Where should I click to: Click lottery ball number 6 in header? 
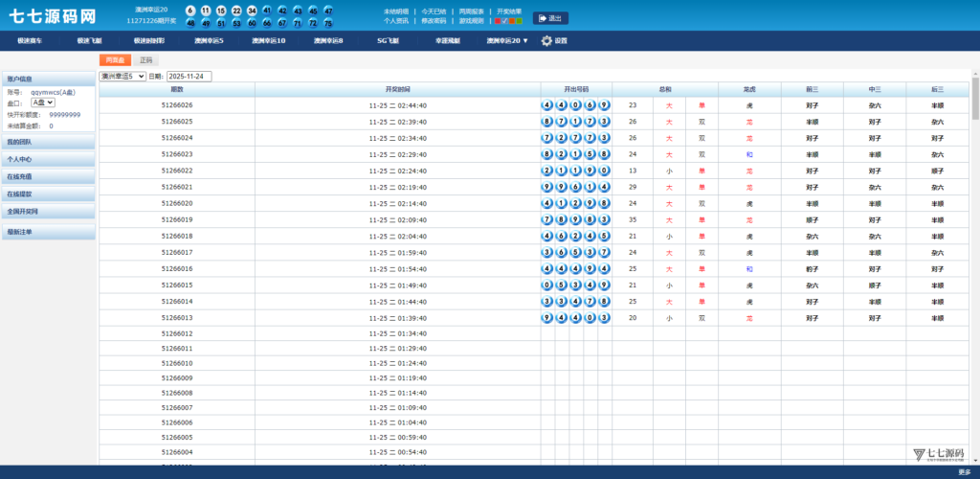(x=191, y=10)
